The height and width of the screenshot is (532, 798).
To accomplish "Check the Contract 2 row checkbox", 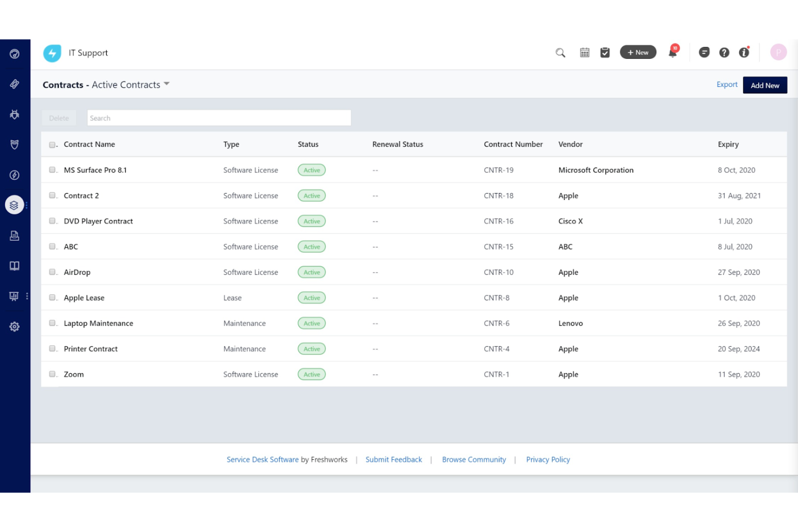I will [x=52, y=196].
